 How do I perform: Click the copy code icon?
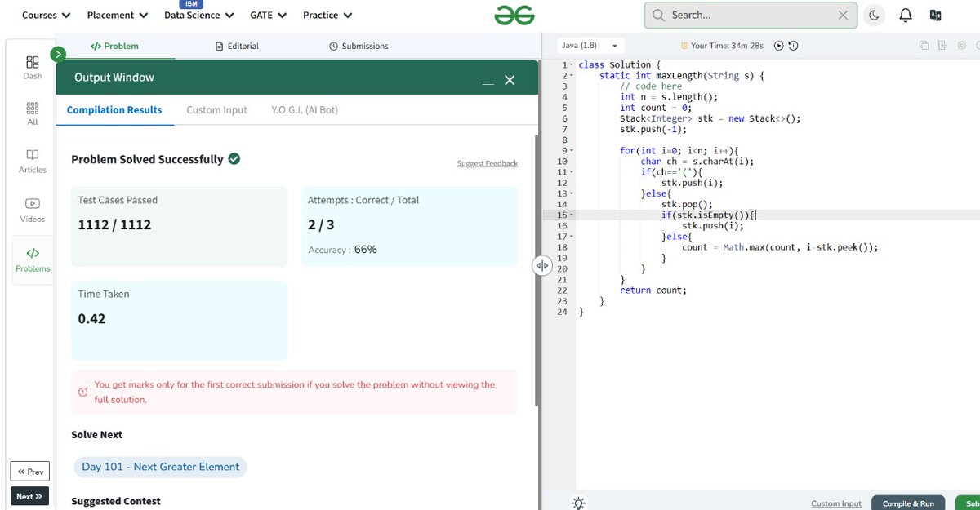924,46
